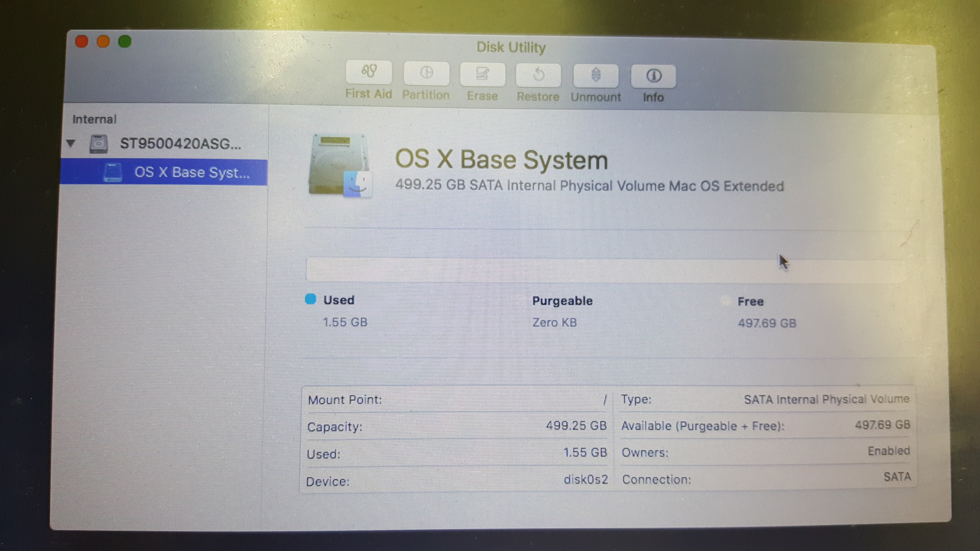The width and height of the screenshot is (980, 551).
Task: Click the blue Used legend dot
Action: pos(311,299)
